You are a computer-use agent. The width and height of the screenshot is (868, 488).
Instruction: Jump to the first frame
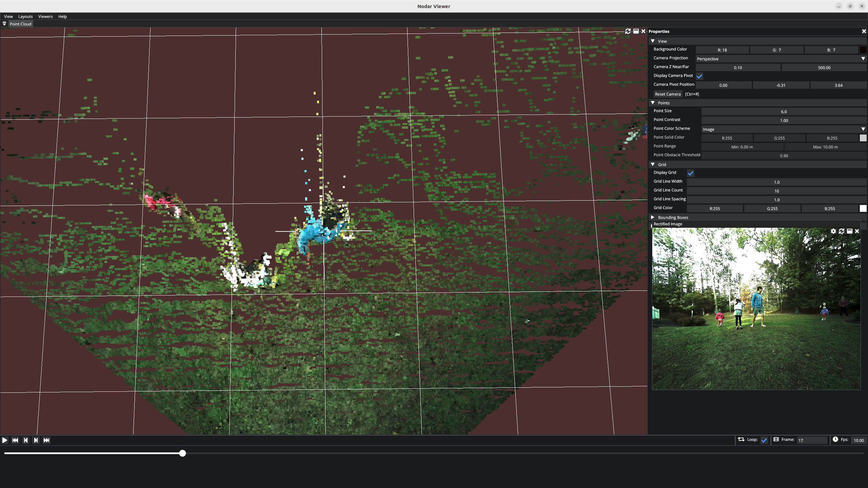tap(15, 440)
